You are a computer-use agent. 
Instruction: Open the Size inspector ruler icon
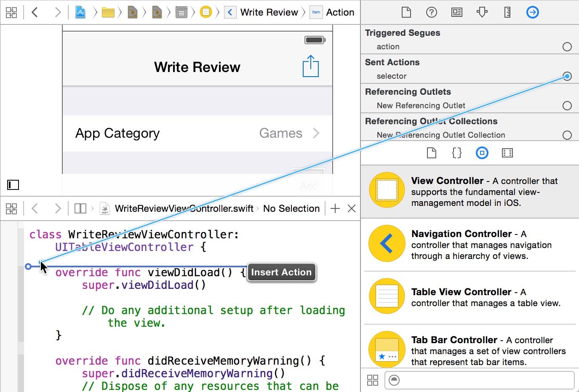coord(507,13)
